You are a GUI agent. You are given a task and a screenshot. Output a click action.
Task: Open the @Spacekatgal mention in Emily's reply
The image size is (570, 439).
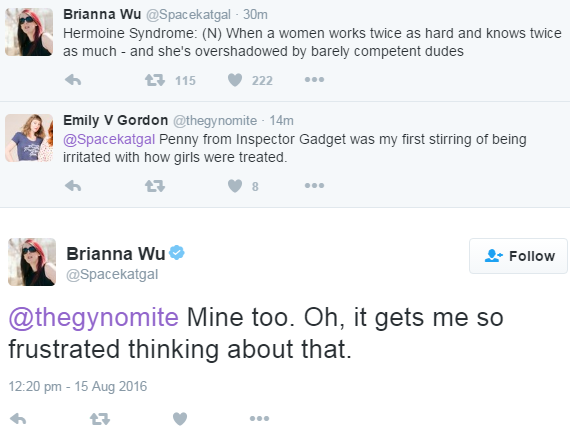click(x=109, y=140)
